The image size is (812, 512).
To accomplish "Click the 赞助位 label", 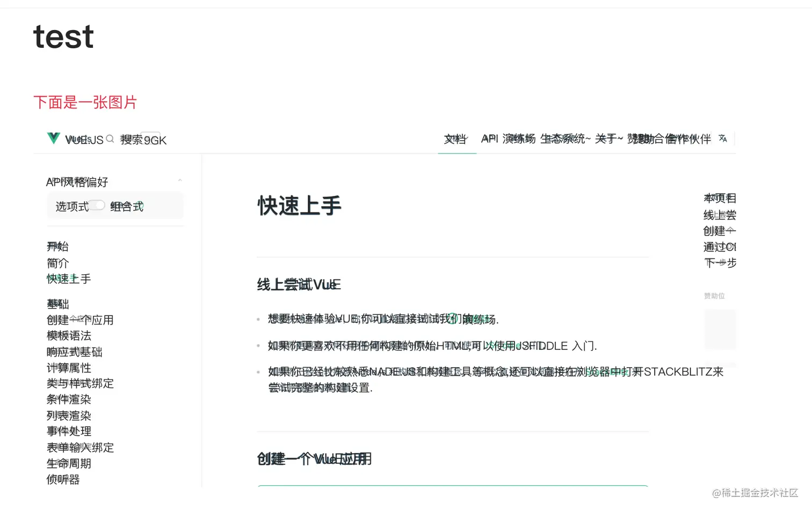I will pyautogui.click(x=714, y=296).
